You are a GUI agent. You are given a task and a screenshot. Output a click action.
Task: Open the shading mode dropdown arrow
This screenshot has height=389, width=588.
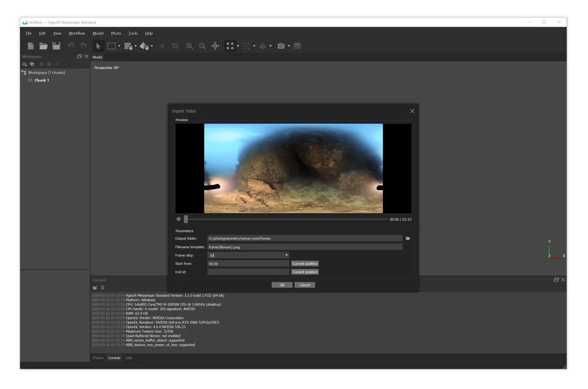point(269,46)
